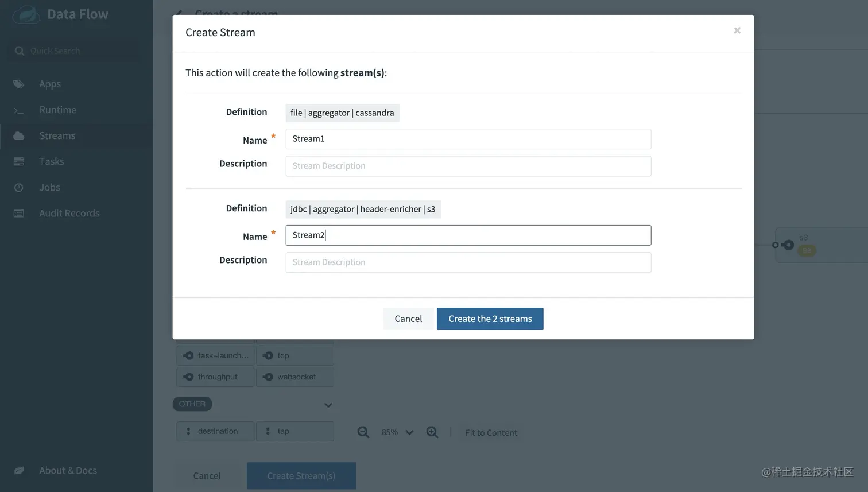Click the Stream1 name input field

tap(468, 139)
